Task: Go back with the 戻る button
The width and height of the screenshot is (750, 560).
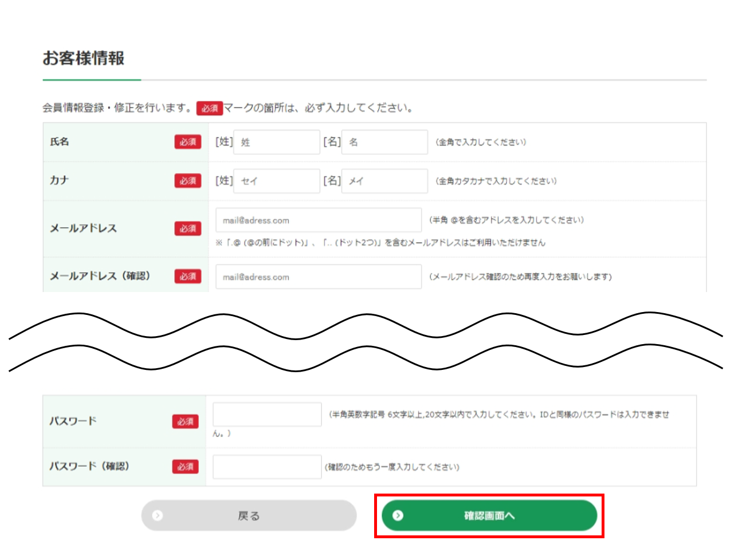Action: pyautogui.click(x=249, y=516)
